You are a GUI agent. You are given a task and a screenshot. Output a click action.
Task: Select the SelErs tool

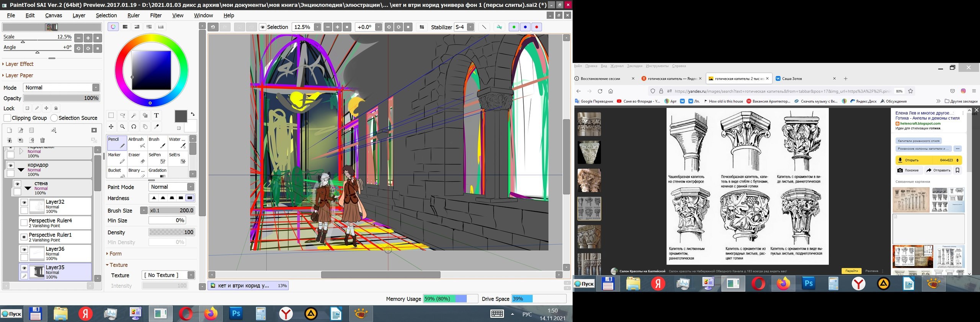click(x=178, y=158)
